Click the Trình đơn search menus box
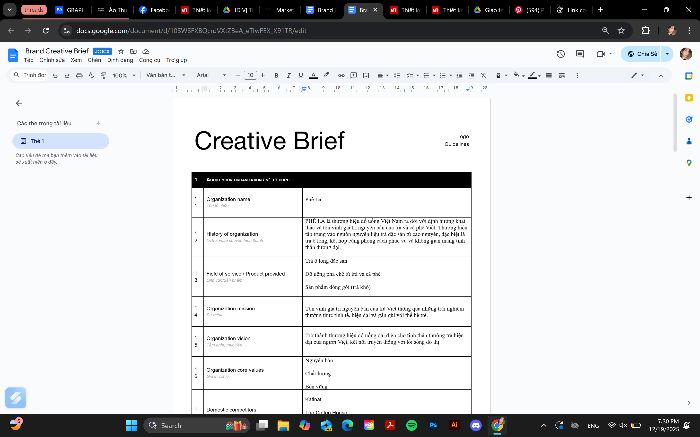This screenshot has height=437, width=700. (x=29, y=75)
